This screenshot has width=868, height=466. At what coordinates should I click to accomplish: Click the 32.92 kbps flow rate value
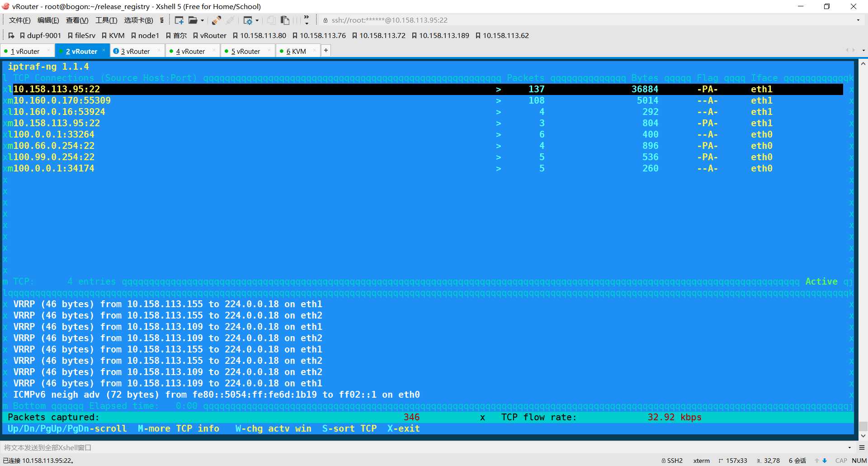(675, 417)
